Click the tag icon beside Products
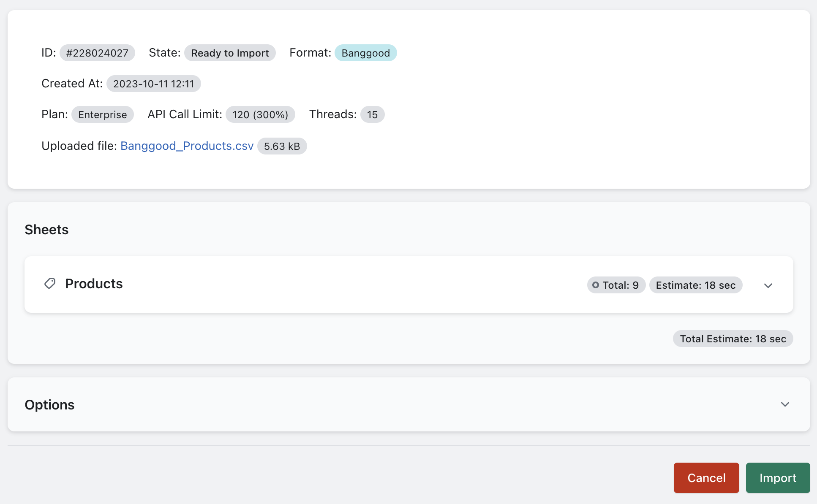Viewport: 817px width, 504px height. point(49,284)
